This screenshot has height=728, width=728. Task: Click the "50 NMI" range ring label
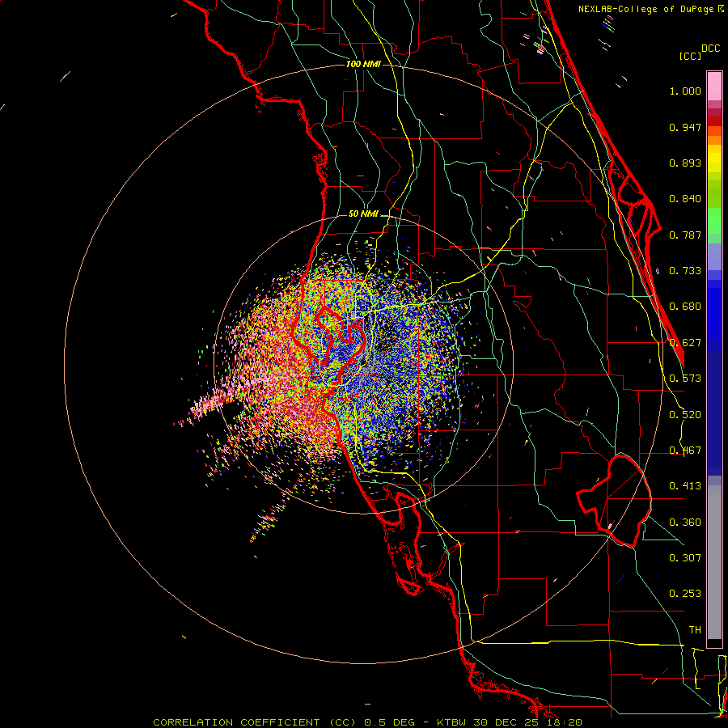pyautogui.click(x=363, y=214)
